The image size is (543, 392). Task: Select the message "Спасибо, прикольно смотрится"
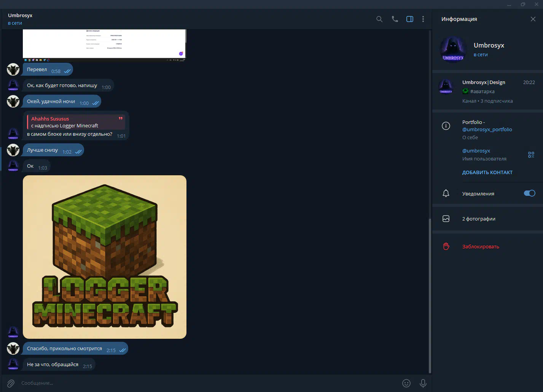click(75, 349)
